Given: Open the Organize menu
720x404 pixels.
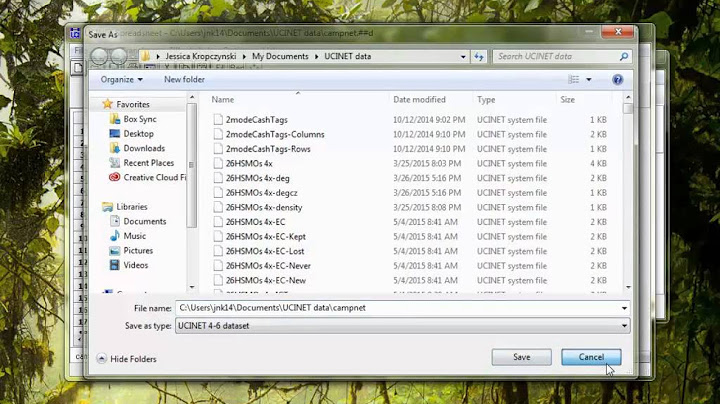Looking at the screenshot, I should [122, 79].
